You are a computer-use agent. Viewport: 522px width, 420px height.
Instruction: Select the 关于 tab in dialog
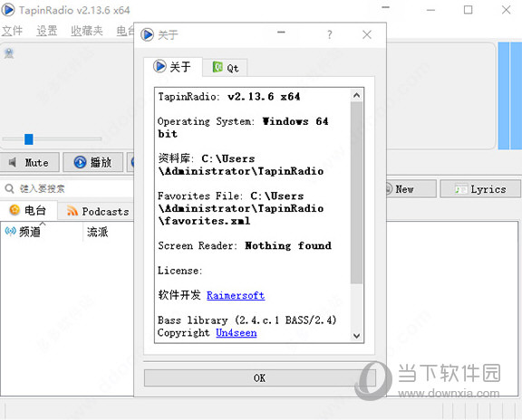click(173, 66)
